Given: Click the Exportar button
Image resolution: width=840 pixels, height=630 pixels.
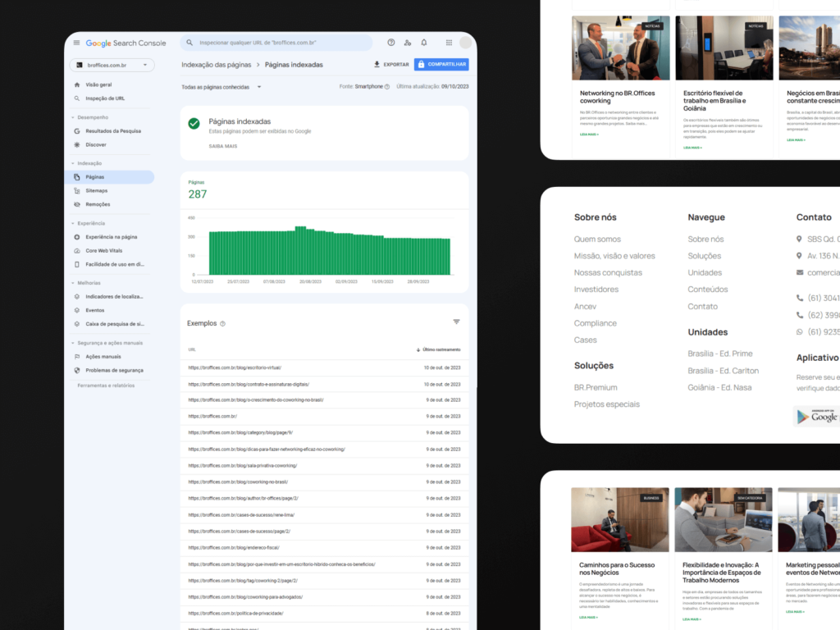Looking at the screenshot, I should pos(391,64).
